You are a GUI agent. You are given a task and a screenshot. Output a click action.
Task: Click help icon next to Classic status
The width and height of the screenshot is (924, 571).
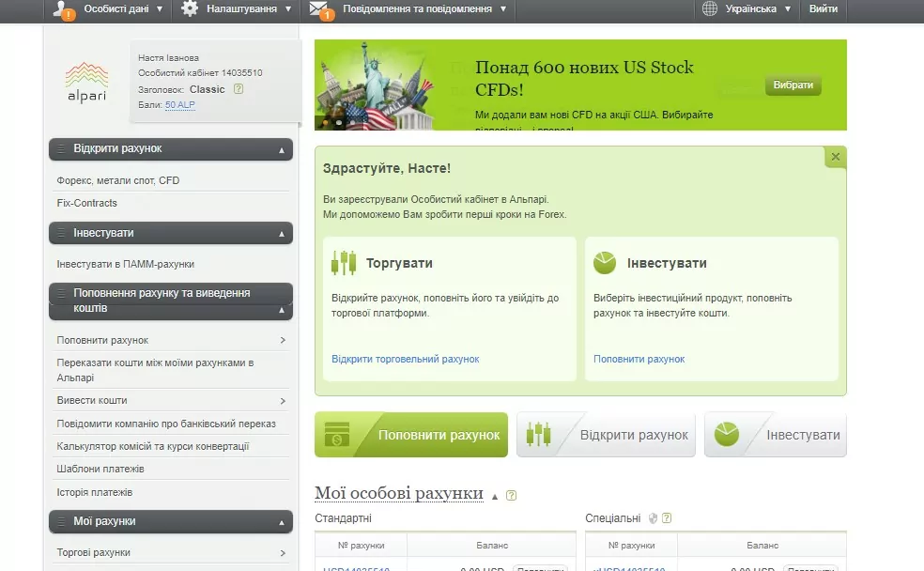click(239, 89)
